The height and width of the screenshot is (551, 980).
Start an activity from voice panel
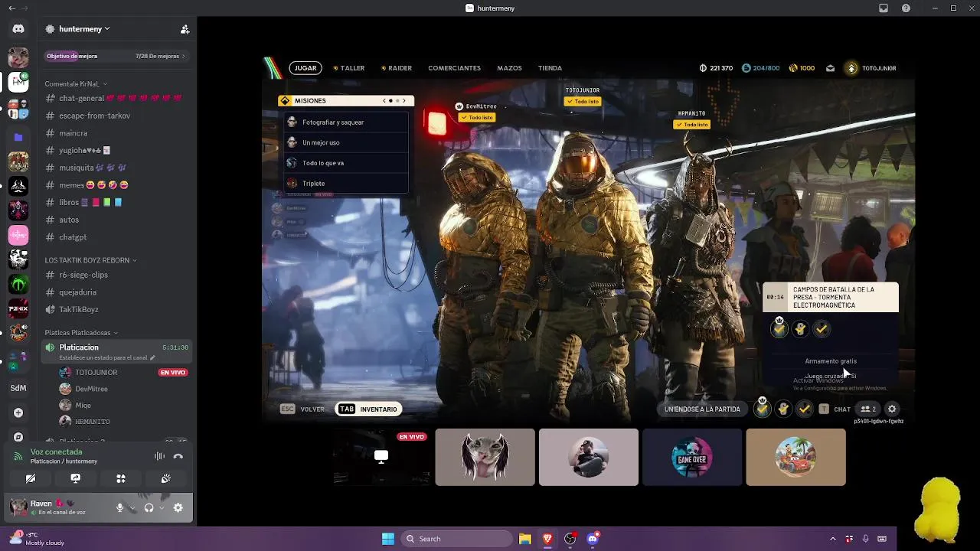tap(120, 478)
